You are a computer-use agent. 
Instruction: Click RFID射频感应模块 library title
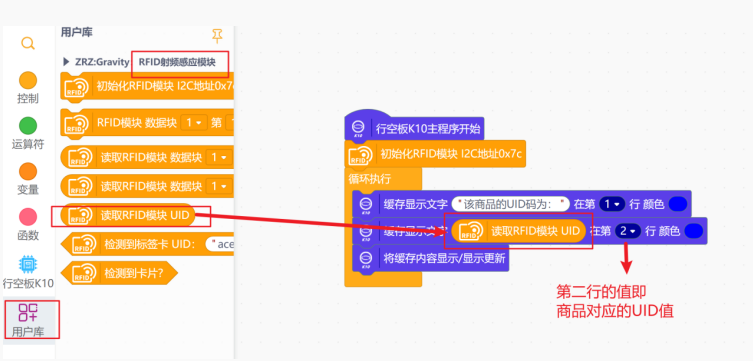(x=177, y=62)
